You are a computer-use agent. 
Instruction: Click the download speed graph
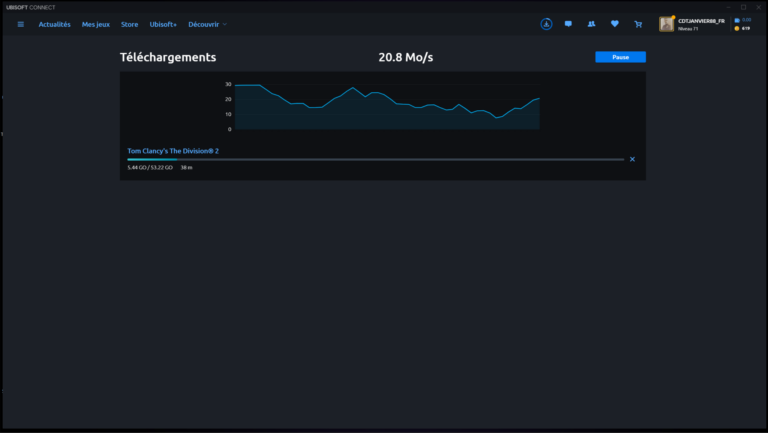(x=387, y=106)
